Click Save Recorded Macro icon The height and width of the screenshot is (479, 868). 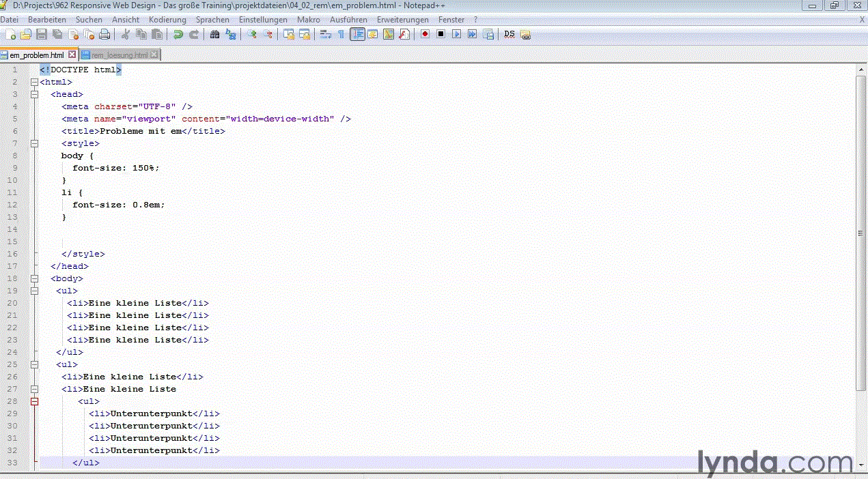(x=488, y=34)
